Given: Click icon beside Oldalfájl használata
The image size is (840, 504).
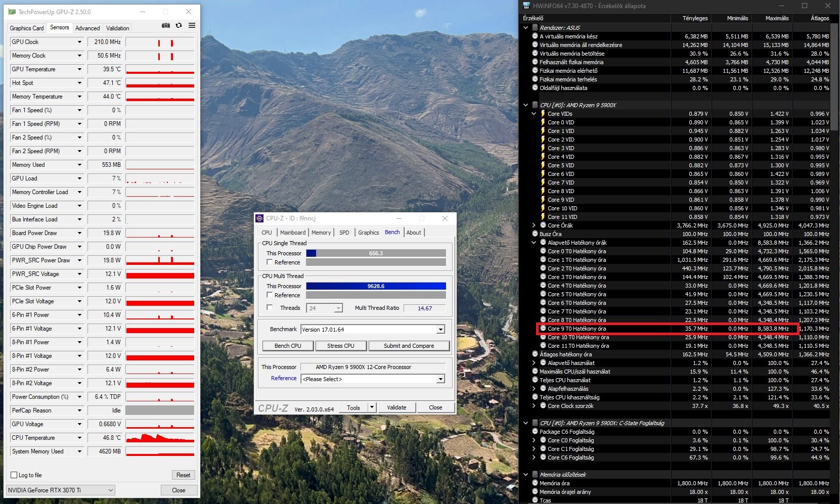Looking at the screenshot, I should click(x=535, y=88).
